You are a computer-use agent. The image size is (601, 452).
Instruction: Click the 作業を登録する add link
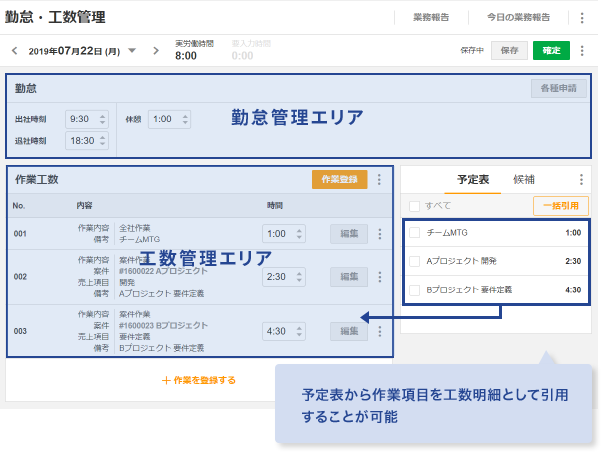(199, 380)
